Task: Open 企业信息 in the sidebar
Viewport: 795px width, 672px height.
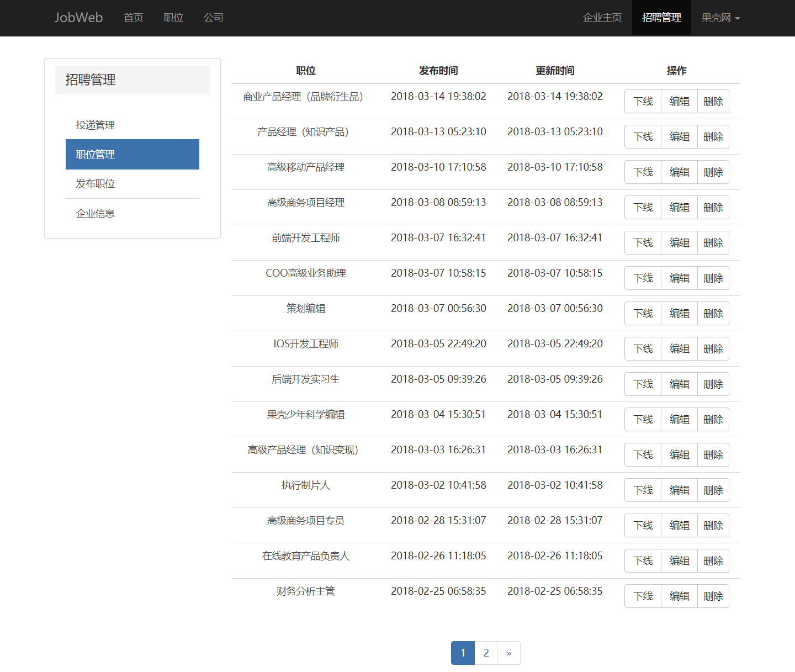Action: pos(132,213)
